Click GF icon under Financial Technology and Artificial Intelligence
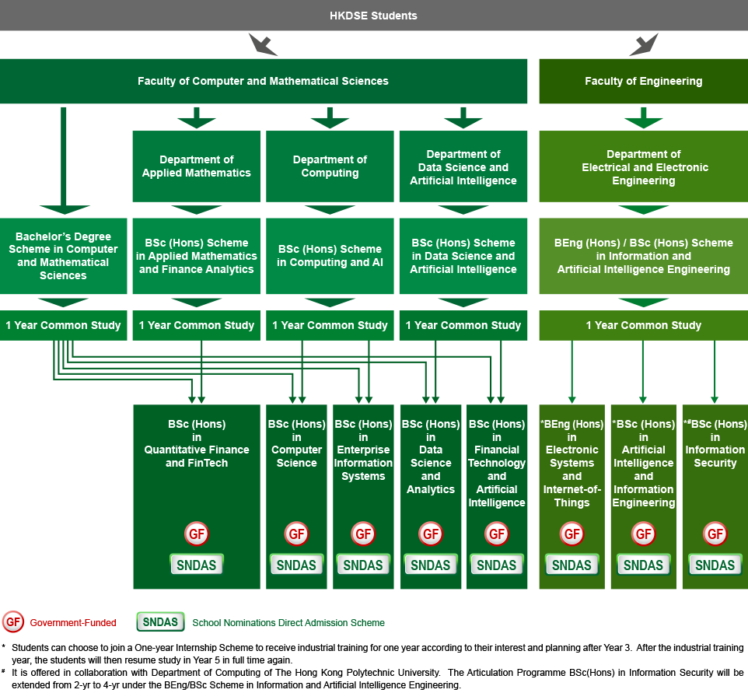 pos(497,534)
